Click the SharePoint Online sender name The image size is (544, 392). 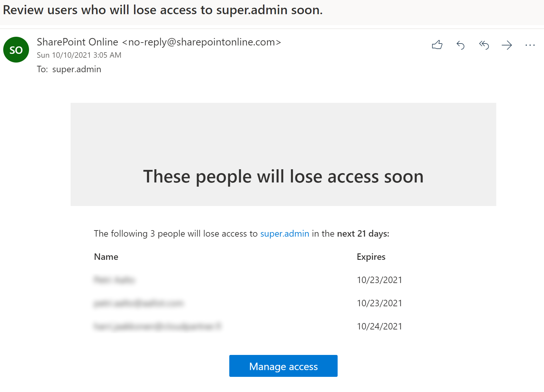pyautogui.click(x=77, y=42)
